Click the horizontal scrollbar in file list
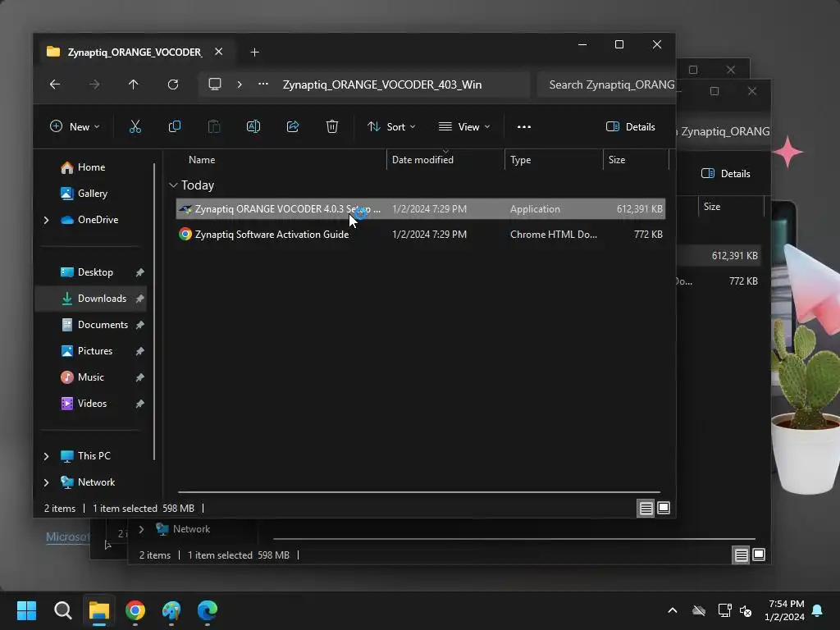 tap(419, 491)
